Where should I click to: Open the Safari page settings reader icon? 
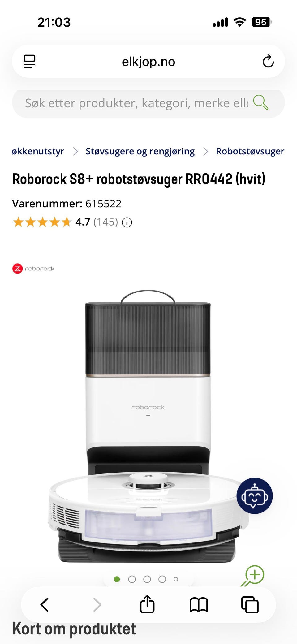pos(29,61)
